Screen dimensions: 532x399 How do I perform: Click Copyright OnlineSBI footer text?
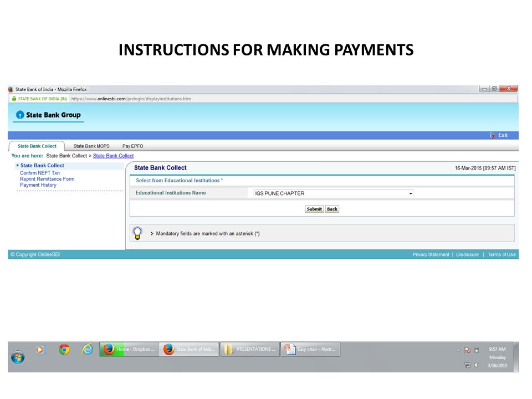35,254
